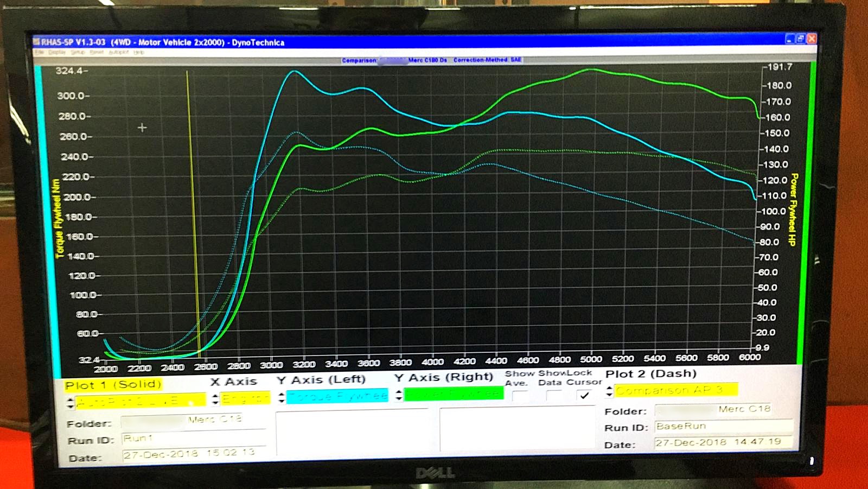This screenshot has width=868, height=489.
Task: Click the Plot 1 Run ID field 'Run1'
Action: pyautogui.click(x=194, y=438)
